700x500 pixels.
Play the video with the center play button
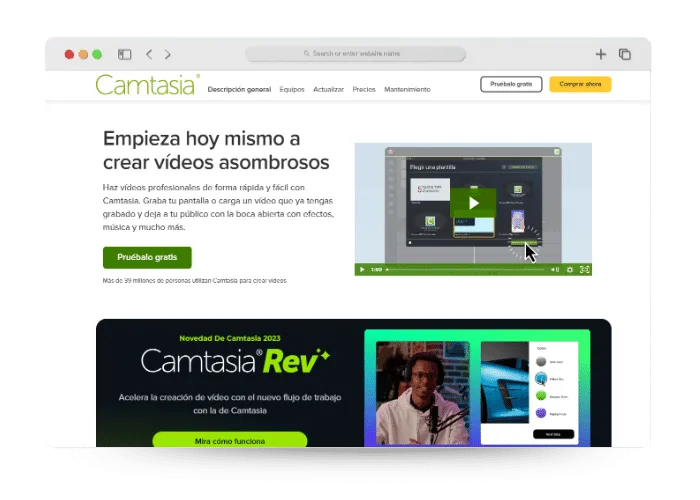[x=473, y=203]
